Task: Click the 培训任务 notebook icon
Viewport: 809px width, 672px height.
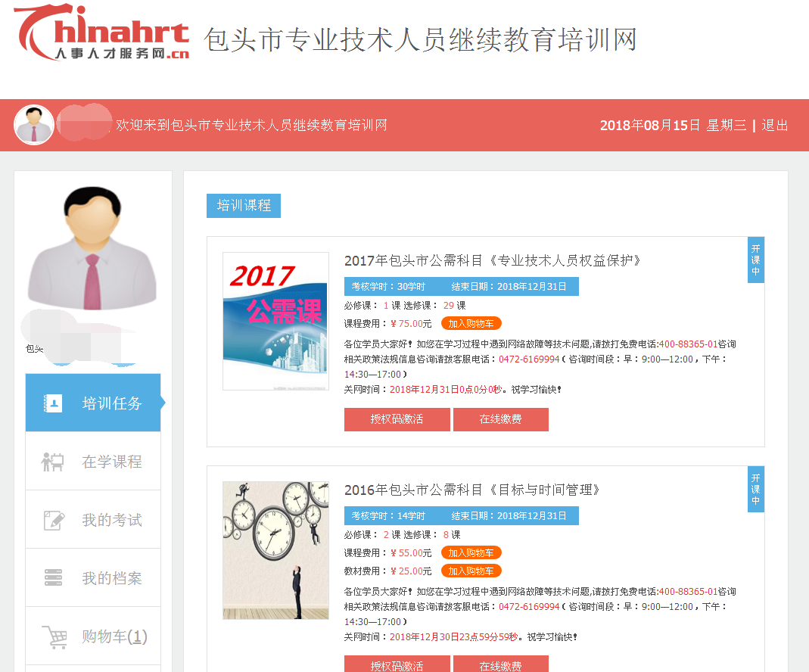Action: point(53,403)
